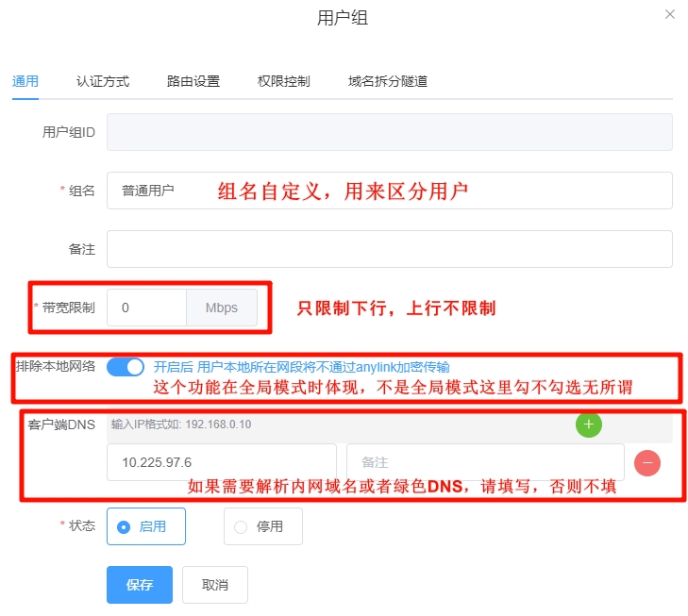Go to the 权限控制 tab
The width and height of the screenshot is (688, 616).
point(283,81)
